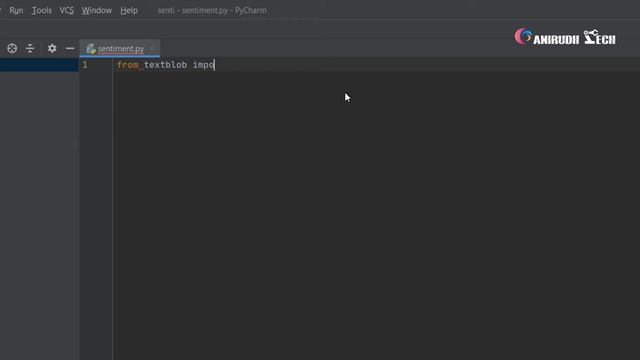Open project view settings gear
Image resolution: width=640 pixels, height=360 pixels.
click(52, 49)
